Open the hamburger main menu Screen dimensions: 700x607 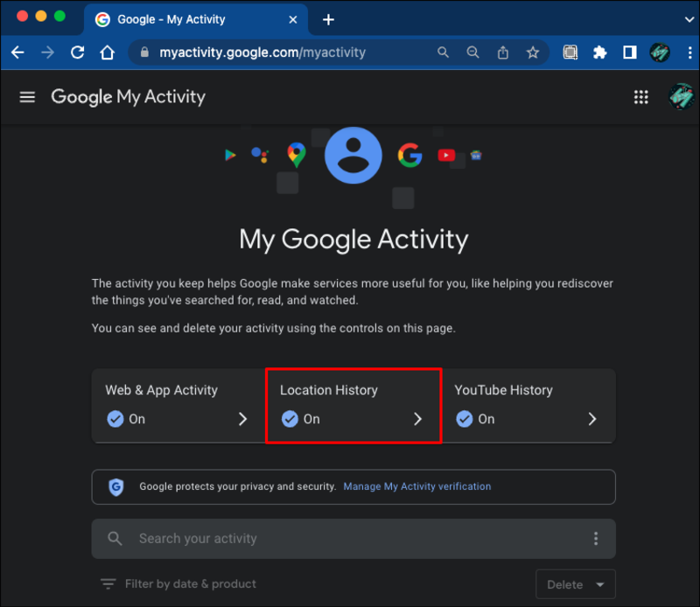[x=27, y=97]
